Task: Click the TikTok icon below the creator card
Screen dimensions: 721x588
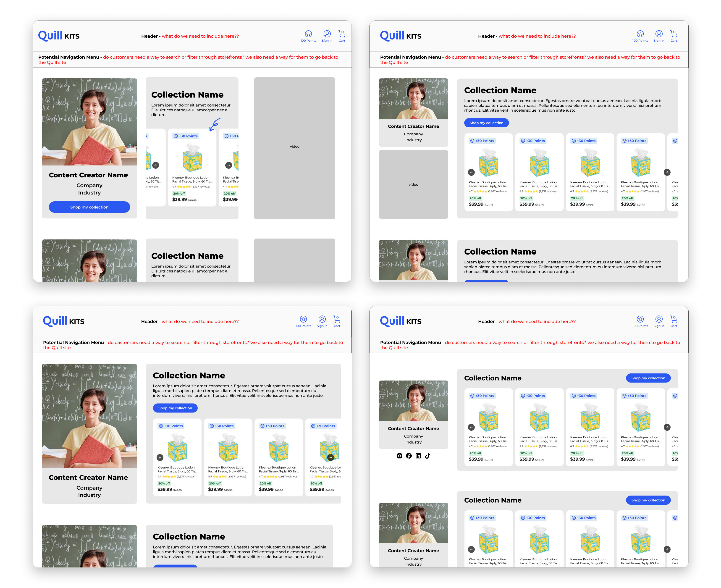Action: click(x=427, y=456)
